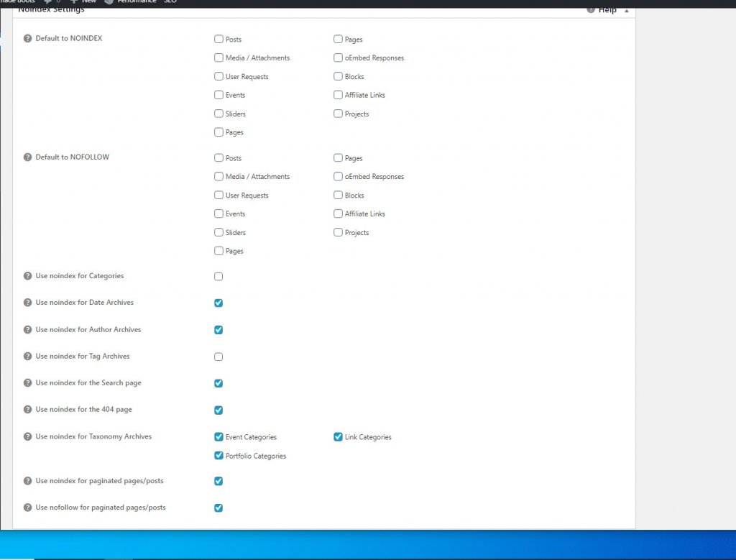Check Blocks under Default to NOFOLLOW
The width and height of the screenshot is (736, 560).
338,195
